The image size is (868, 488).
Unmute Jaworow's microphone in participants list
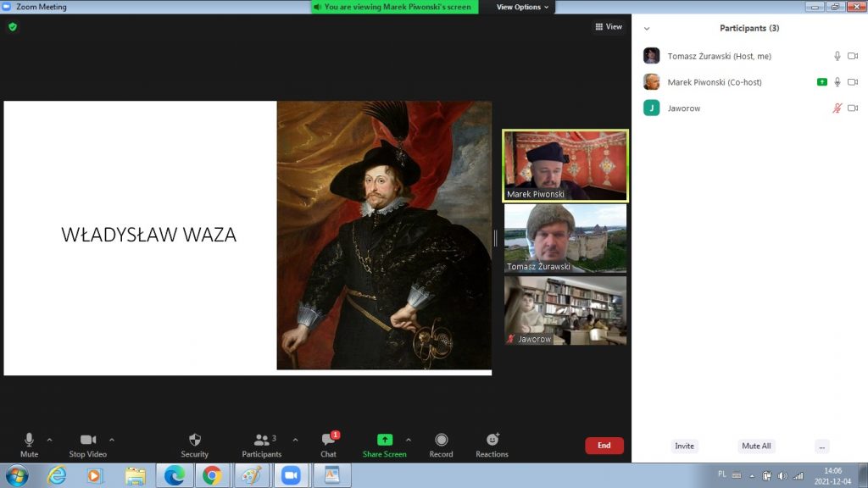(x=837, y=108)
